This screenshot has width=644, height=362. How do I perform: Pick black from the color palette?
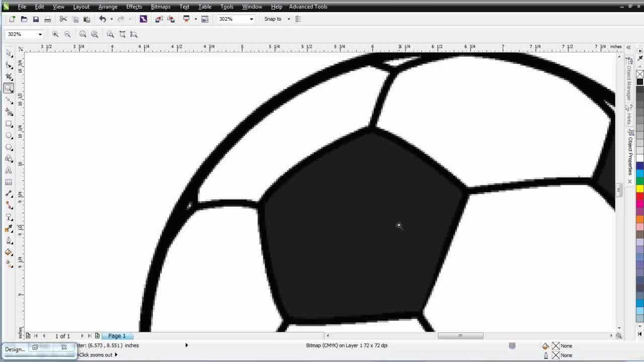pos(639,80)
